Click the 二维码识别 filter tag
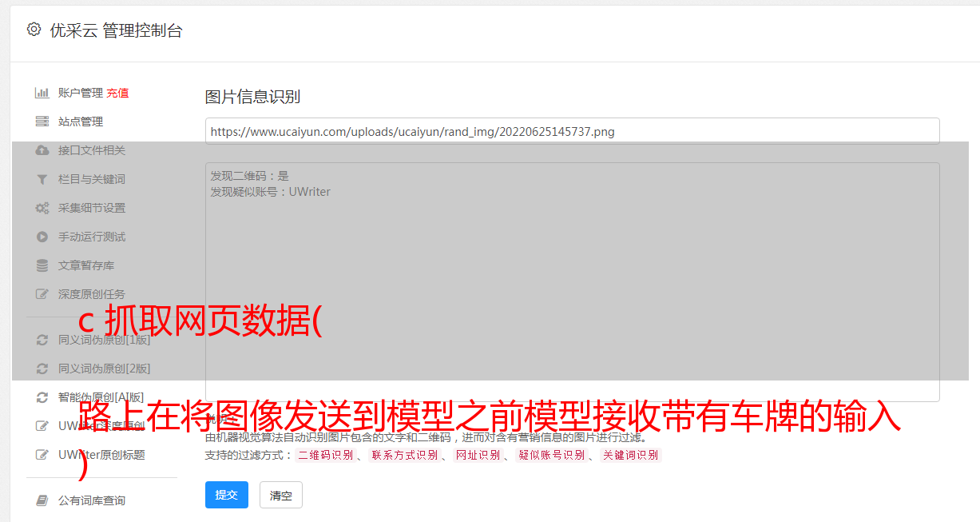The width and height of the screenshot is (980, 522). point(326,456)
